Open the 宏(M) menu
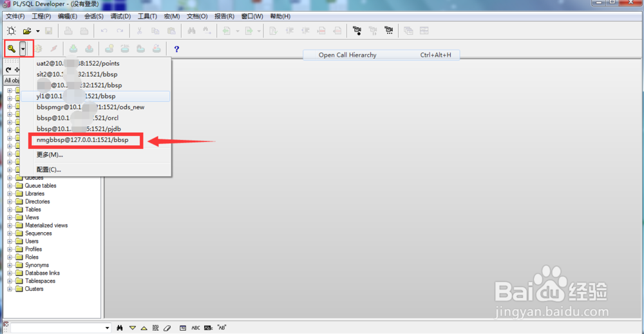 [x=172, y=17]
